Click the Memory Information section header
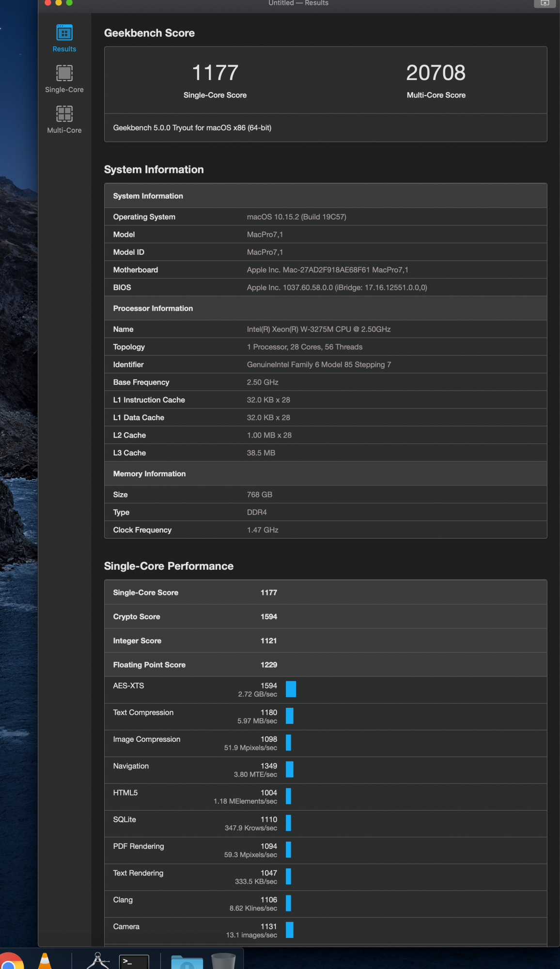The image size is (560, 969). click(326, 474)
